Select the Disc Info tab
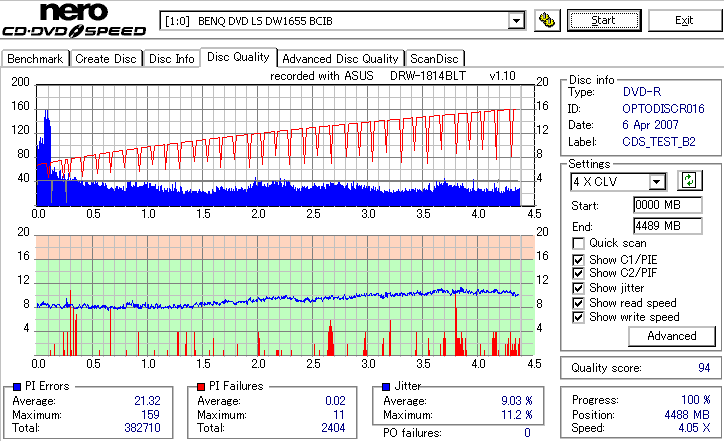Screen dimensions: 724x441 pos(171,59)
